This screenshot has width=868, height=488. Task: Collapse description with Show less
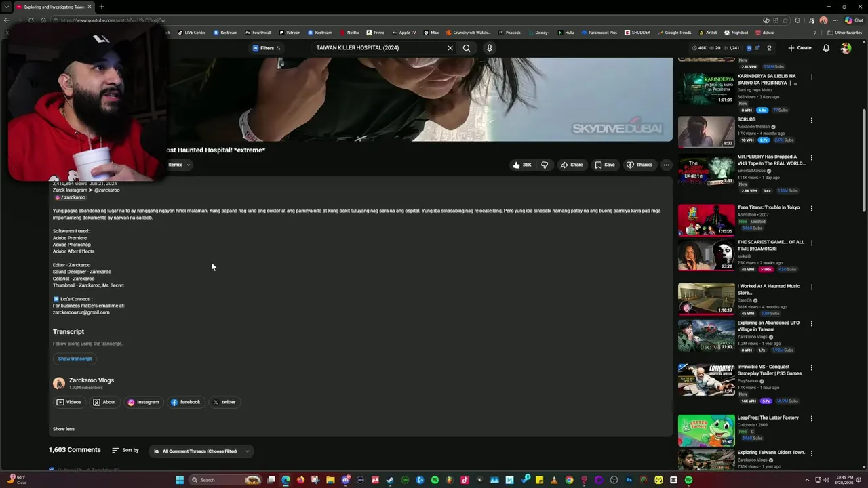pyautogui.click(x=64, y=429)
